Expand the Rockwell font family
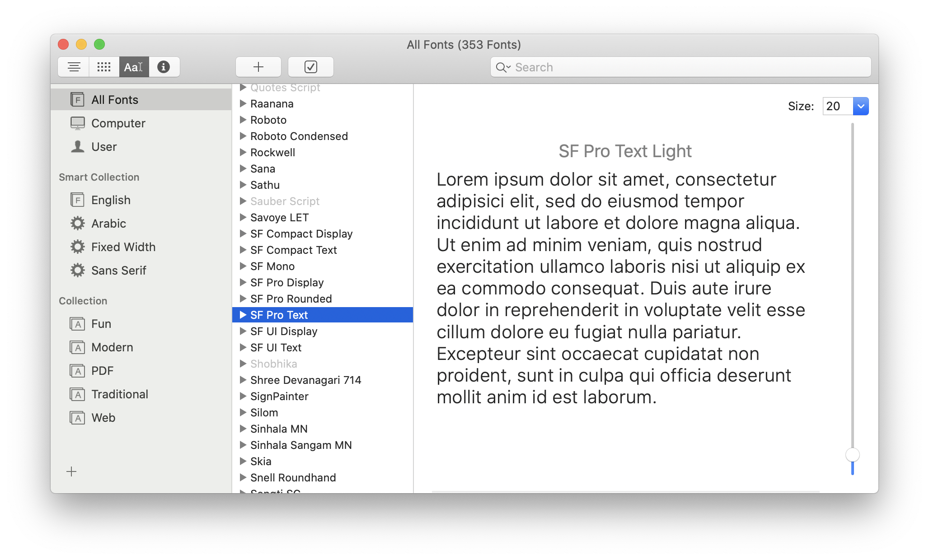The height and width of the screenshot is (560, 929). point(243,152)
